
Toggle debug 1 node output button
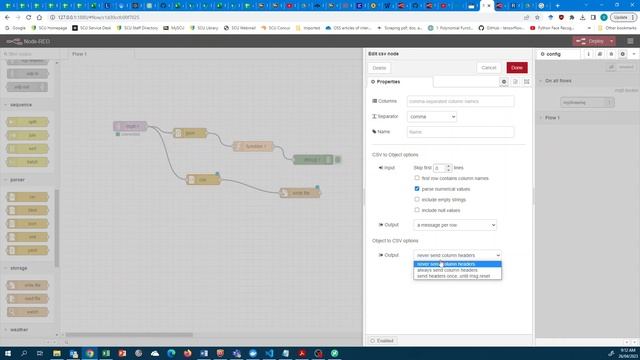click(x=338, y=160)
